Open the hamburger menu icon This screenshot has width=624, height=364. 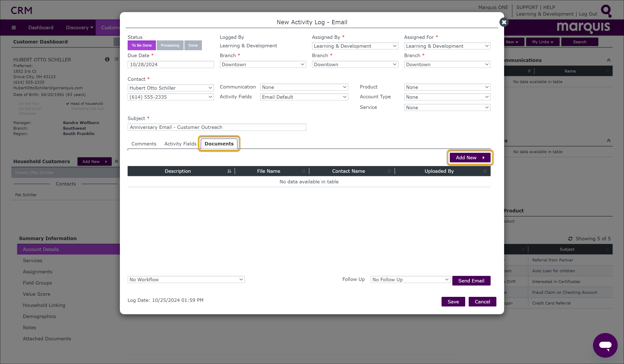point(14,28)
